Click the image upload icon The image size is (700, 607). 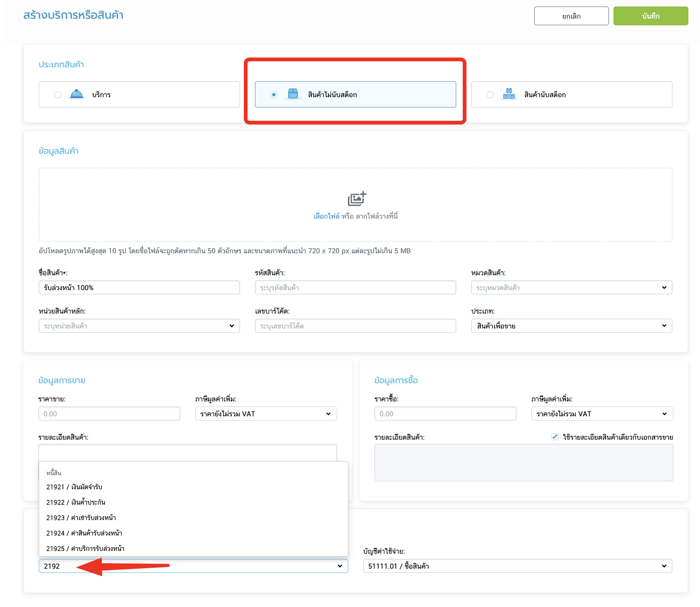coord(357,199)
